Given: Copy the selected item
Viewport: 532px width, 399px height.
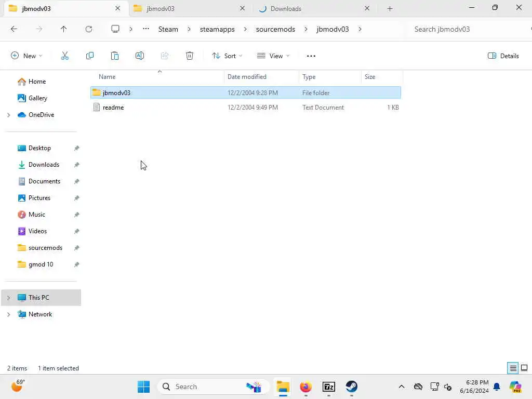Looking at the screenshot, I should pyautogui.click(x=90, y=56).
